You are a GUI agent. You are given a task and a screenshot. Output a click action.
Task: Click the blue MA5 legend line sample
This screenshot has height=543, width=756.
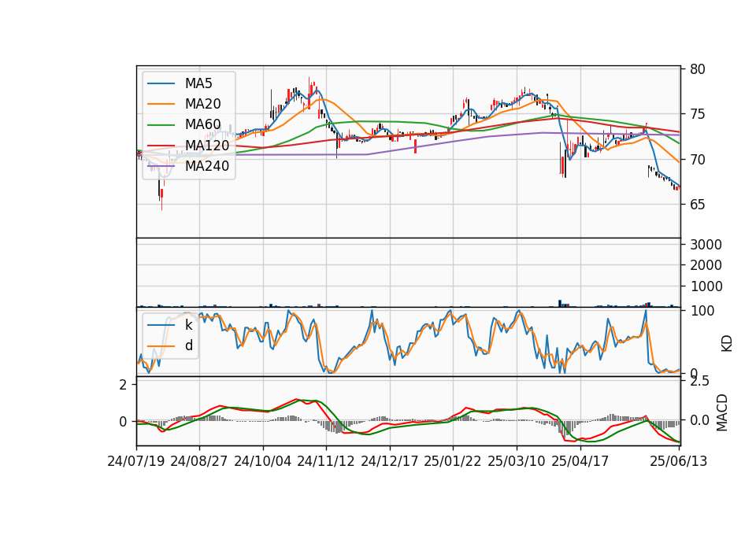click(161, 83)
